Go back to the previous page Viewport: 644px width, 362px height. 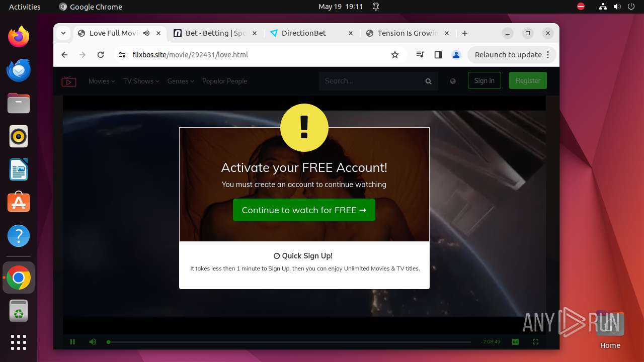[x=64, y=55]
